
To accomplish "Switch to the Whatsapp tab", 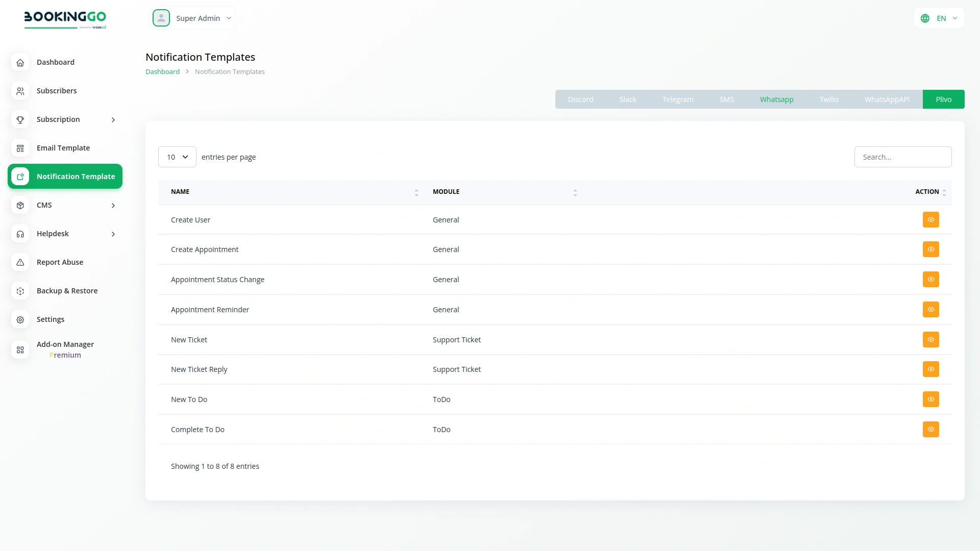I will click(x=776, y=99).
